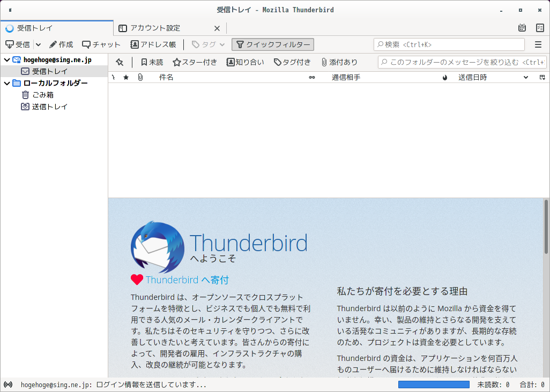Toggle the クイックフィルター button
550x392 pixels.
pos(273,44)
